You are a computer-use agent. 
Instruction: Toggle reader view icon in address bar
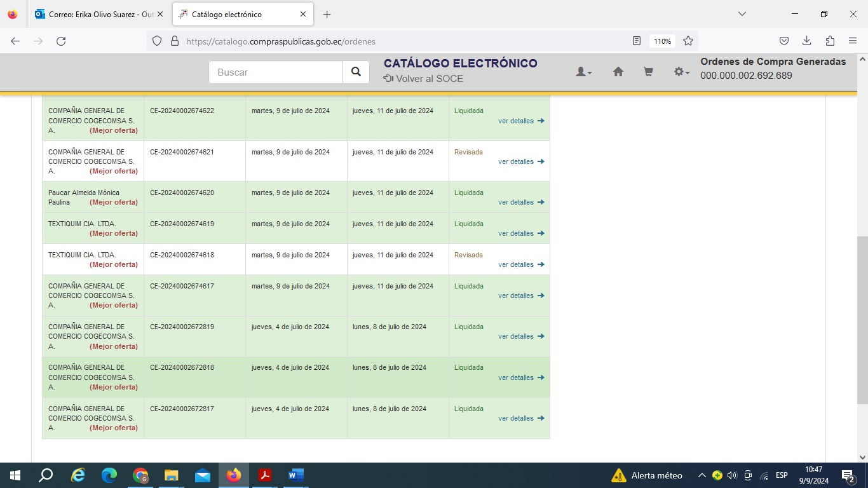(637, 41)
